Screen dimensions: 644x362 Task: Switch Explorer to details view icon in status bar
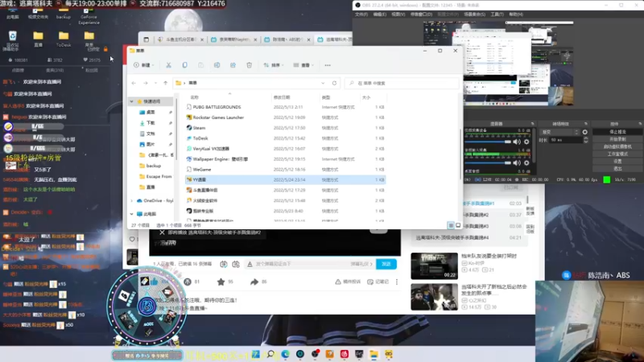[x=451, y=225]
